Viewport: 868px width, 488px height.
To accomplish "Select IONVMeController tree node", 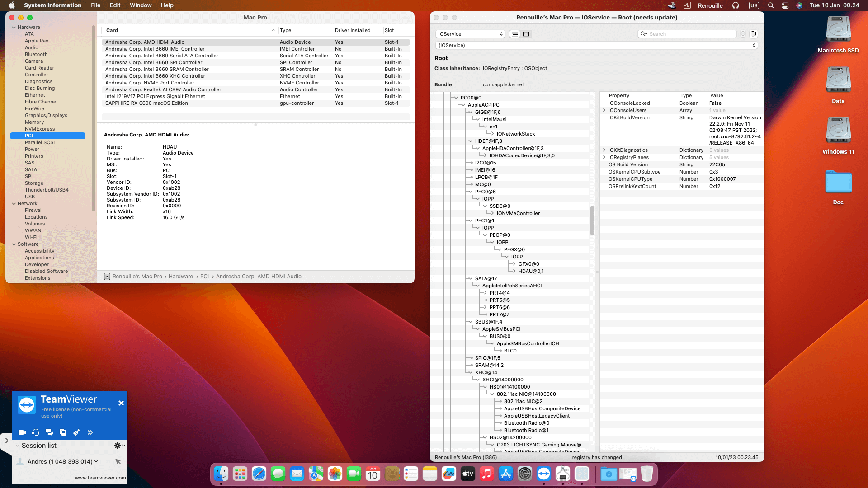I will (x=518, y=213).
